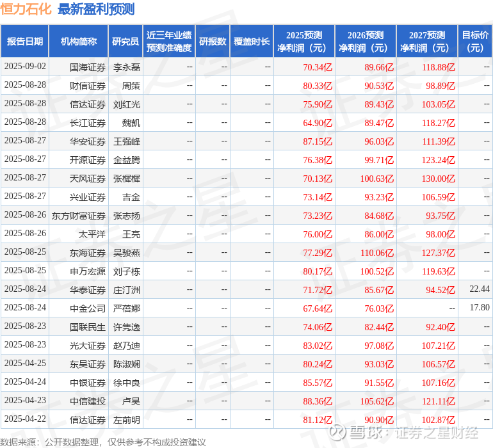Image resolution: width=493 pixels, height=448 pixels.
Task: Click value 64.90亿
Action: pyautogui.click(x=318, y=123)
